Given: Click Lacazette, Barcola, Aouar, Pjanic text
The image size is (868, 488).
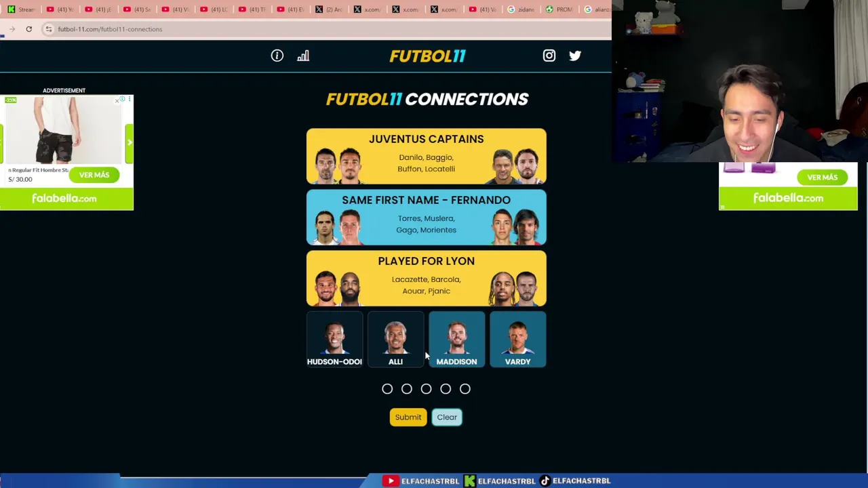Looking at the screenshot, I should click(427, 285).
